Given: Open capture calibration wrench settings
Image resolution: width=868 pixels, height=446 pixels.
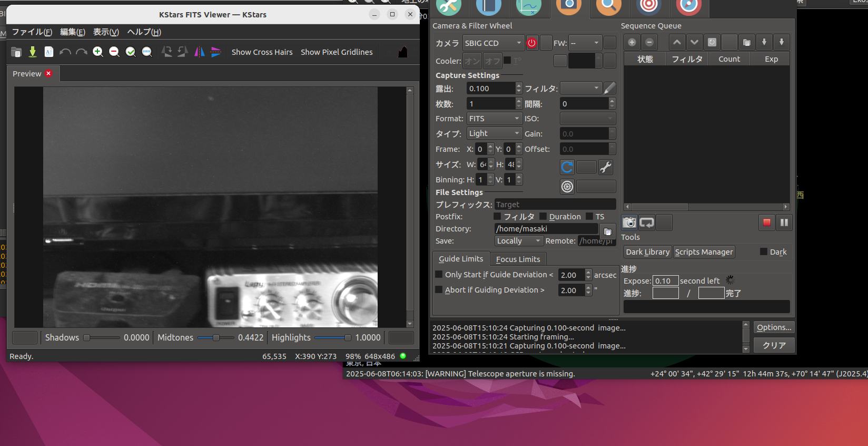Looking at the screenshot, I should point(606,167).
